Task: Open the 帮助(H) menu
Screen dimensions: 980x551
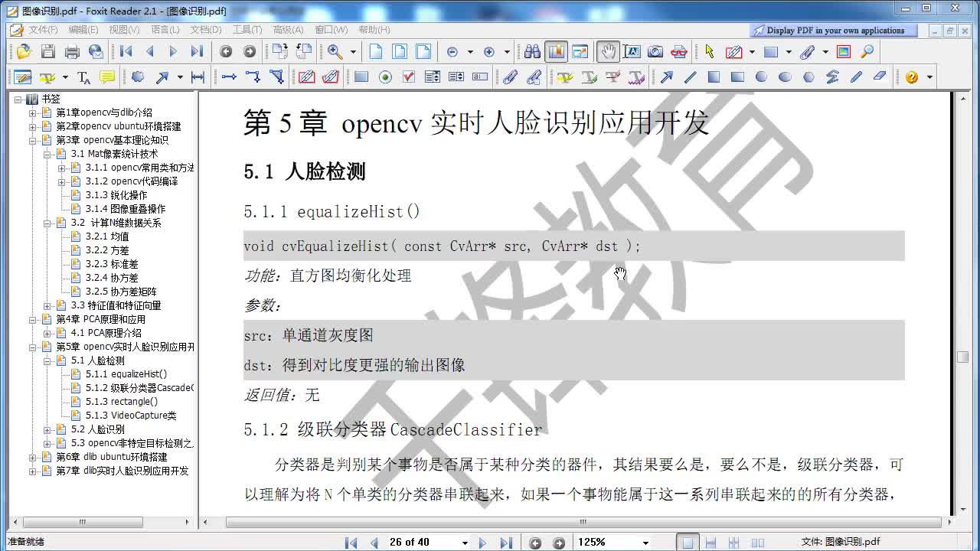Action: [x=374, y=30]
